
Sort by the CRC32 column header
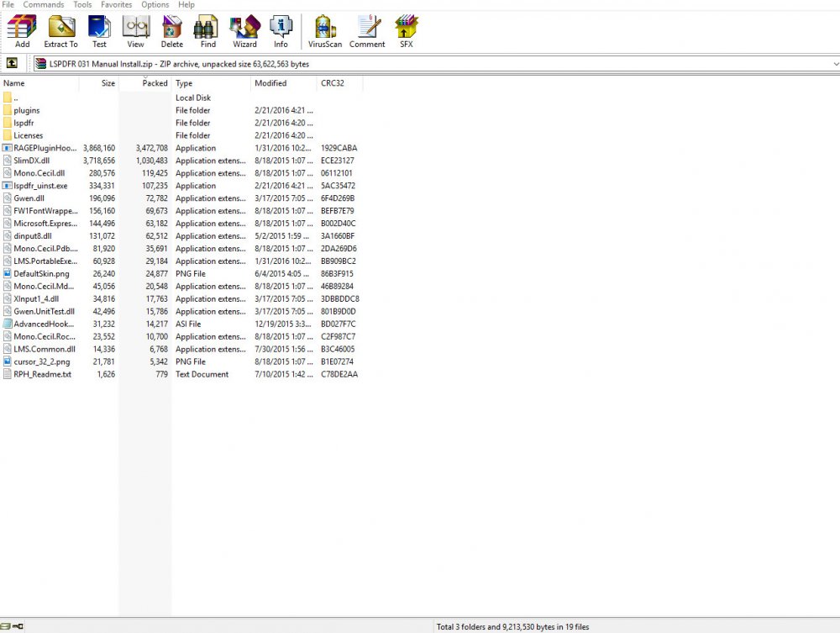point(339,83)
